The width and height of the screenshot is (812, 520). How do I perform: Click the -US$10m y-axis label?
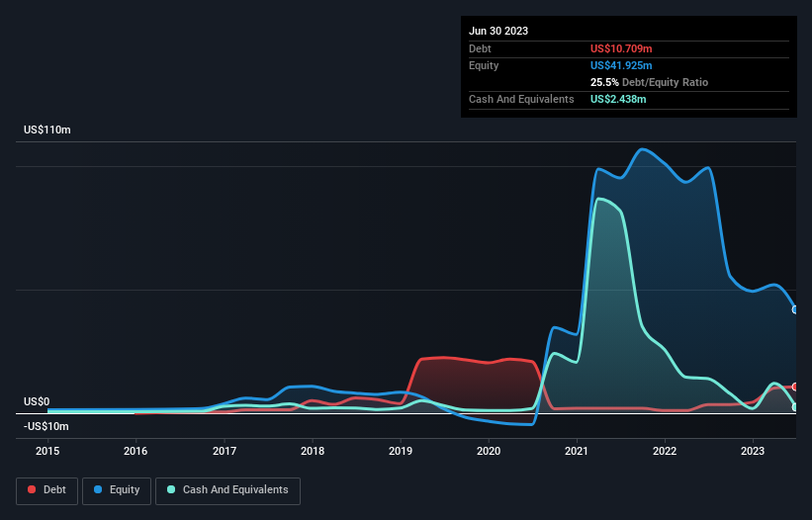tap(46, 426)
